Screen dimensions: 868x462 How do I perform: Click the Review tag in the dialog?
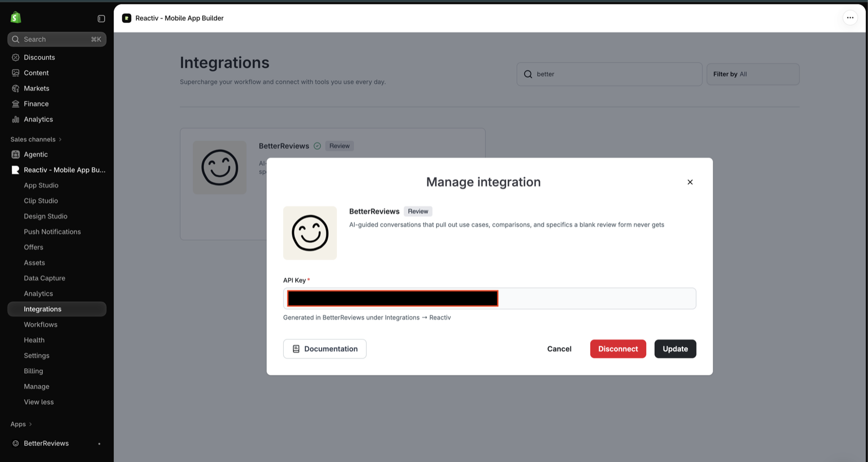click(418, 211)
